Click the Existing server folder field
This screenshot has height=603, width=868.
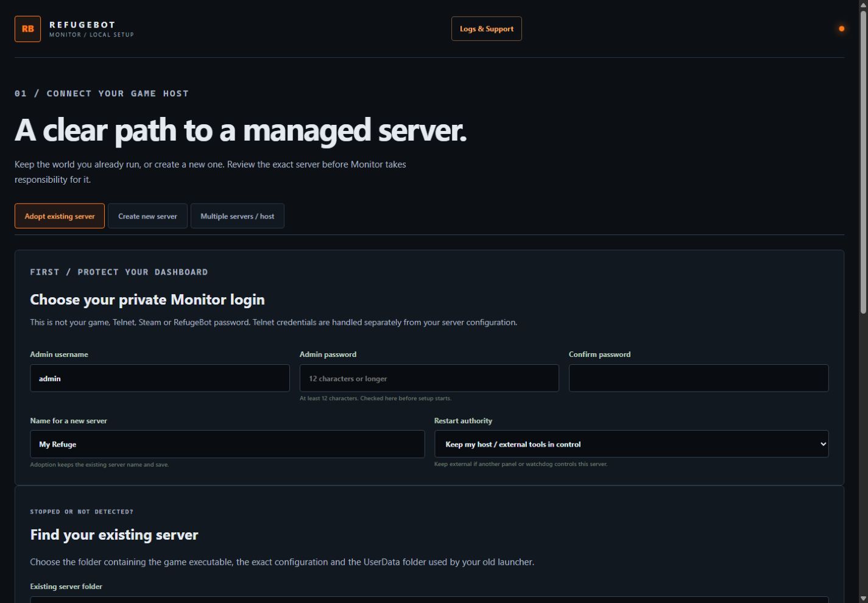pyautogui.click(x=429, y=599)
